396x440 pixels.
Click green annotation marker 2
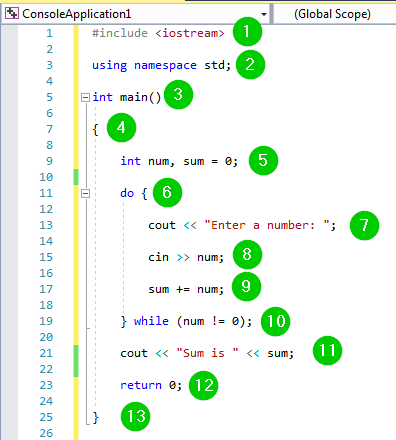coord(250,64)
